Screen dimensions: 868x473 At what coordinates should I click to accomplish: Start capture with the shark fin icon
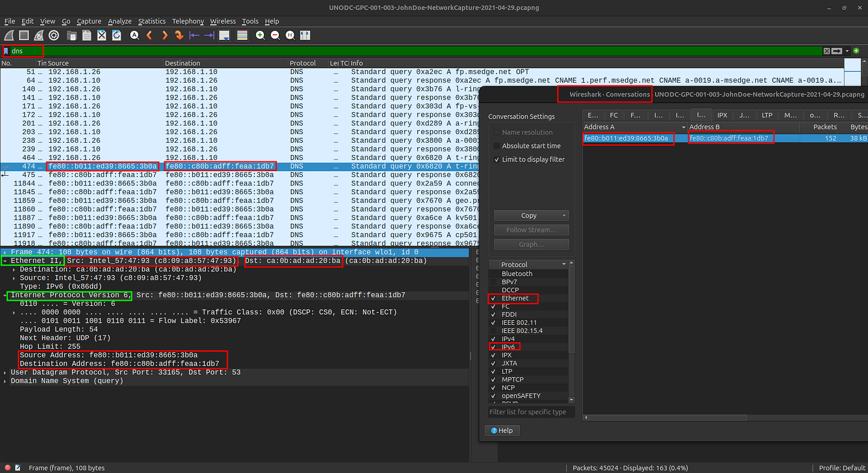9,36
